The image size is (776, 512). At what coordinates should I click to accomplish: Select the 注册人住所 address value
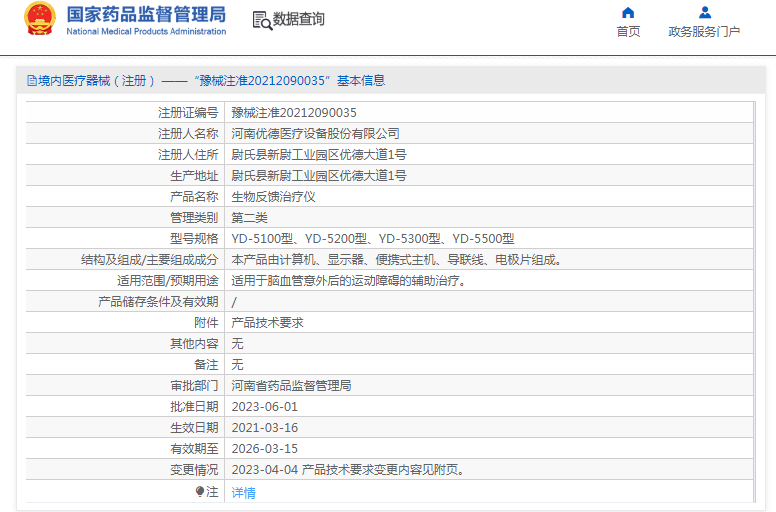[319, 155]
